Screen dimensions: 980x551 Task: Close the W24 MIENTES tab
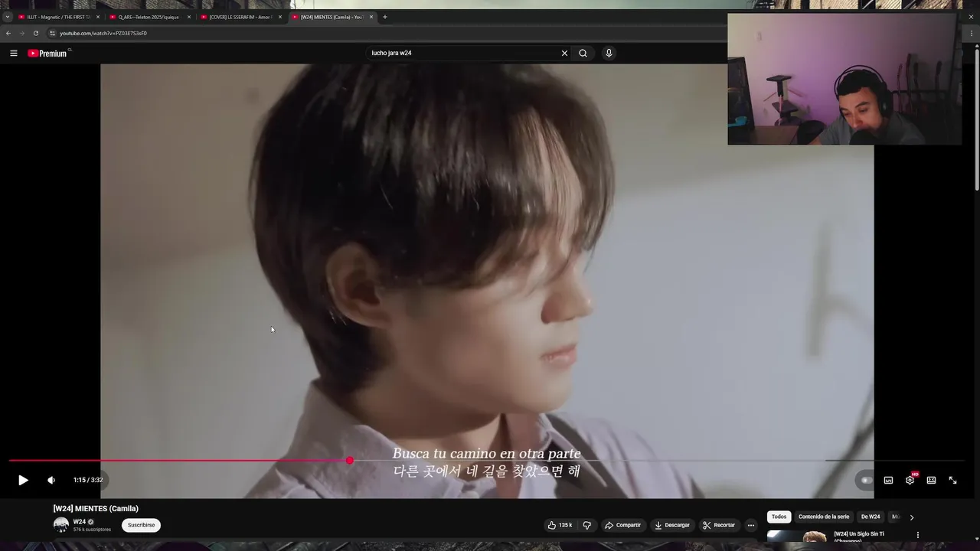click(x=371, y=17)
